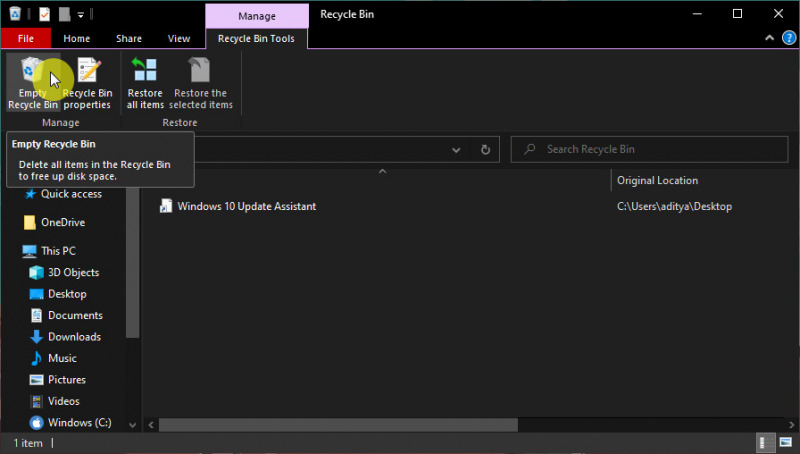Open Videos folder in sidebar
This screenshot has height=454, width=800.
(x=63, y=401)
